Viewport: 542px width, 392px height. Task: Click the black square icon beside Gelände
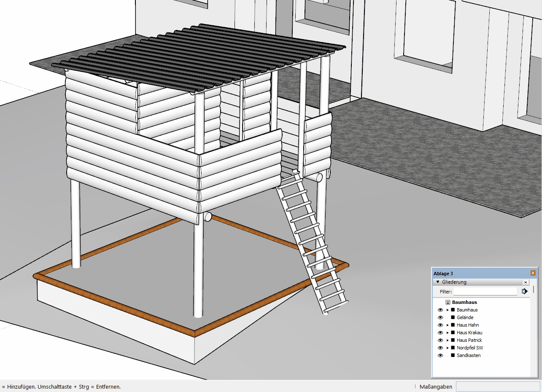point(453,317)
